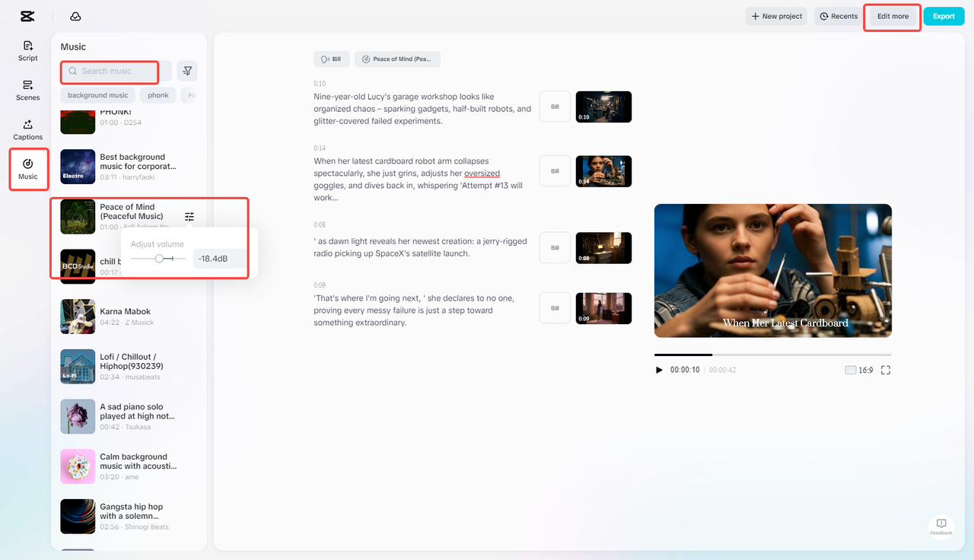Click the Edit more button
Image resolution: width=974 pixels, height=560 pixels.
pyautogui.click(x=892, y=16)
